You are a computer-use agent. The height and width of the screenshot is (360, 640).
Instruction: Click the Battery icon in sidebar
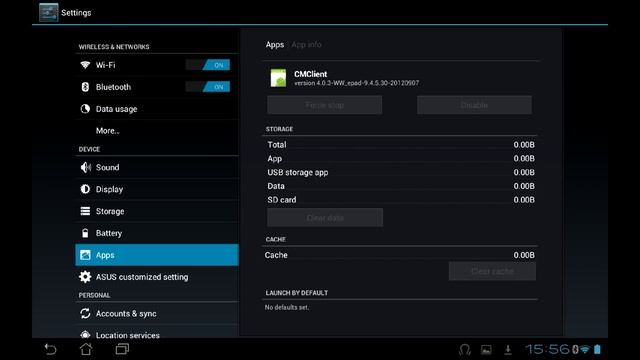point(85,233)
